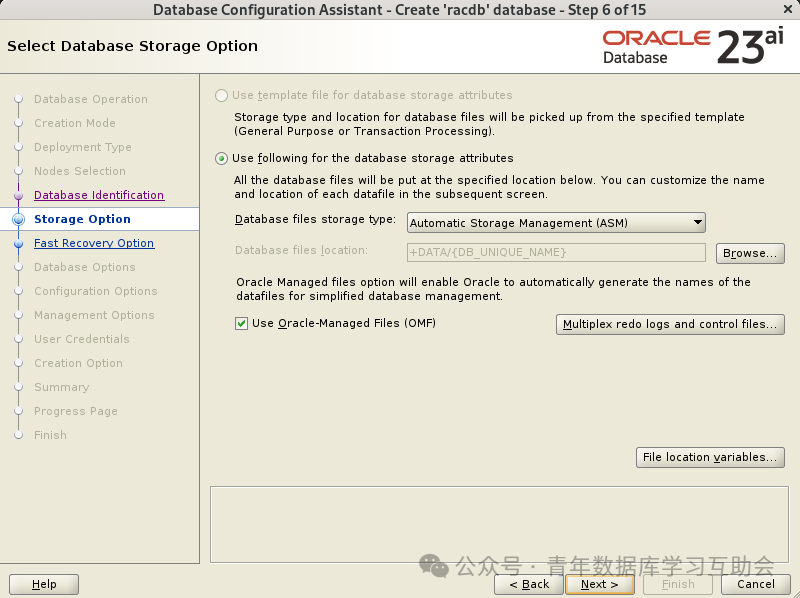This screenshot has width=800, height=598.
Task: Click the Browse button
Action: [750, 253]
